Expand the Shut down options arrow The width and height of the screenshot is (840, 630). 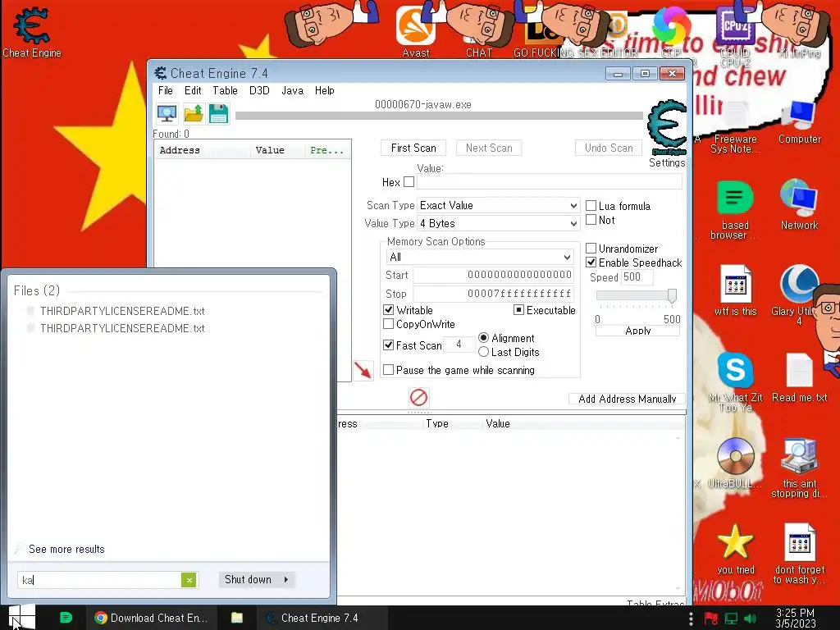[x=286, y=580]
